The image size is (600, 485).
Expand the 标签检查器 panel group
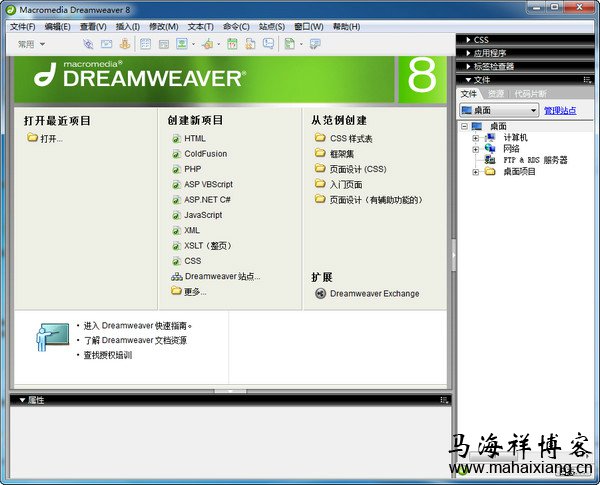[468, 66]
